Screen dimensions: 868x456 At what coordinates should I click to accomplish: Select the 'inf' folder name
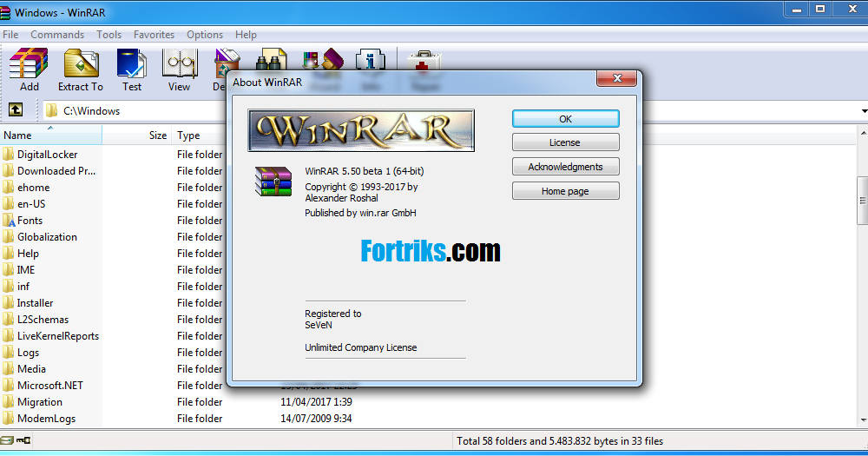(x=23, y=287)
